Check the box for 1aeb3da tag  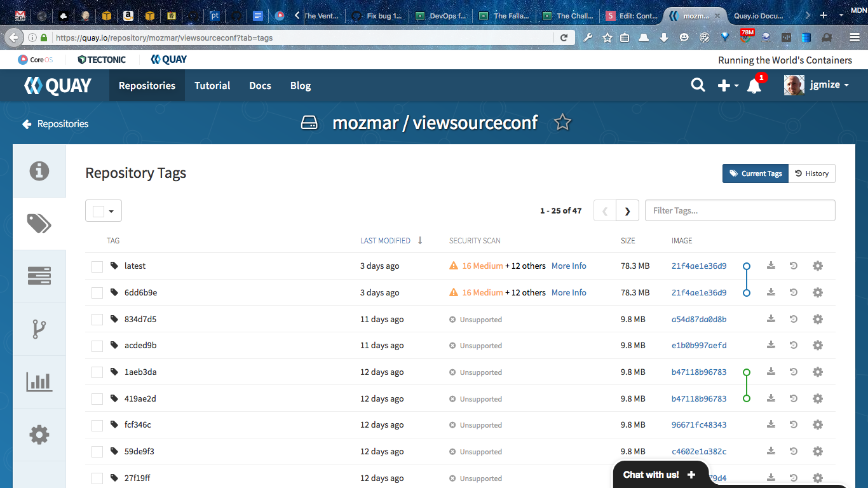(97, 372)
